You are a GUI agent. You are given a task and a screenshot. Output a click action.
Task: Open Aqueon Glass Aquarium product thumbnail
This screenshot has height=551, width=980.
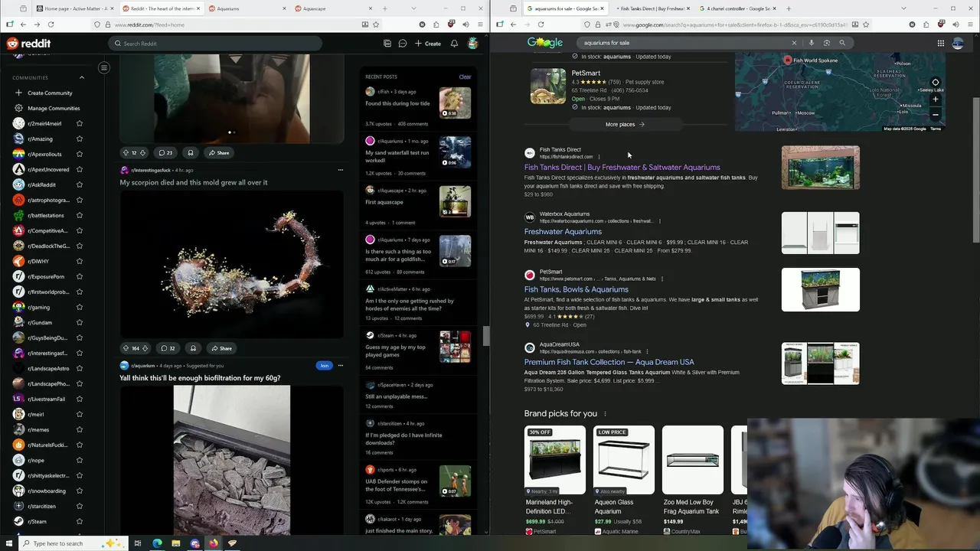coord(624,461)
